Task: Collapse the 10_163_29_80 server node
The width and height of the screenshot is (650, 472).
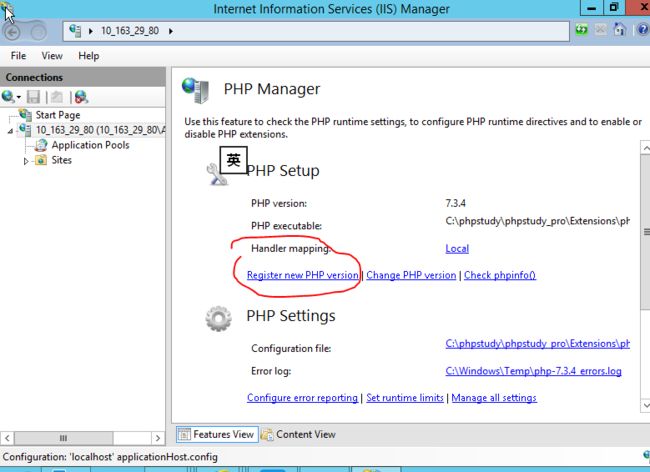Action: [x=10, y=131]
